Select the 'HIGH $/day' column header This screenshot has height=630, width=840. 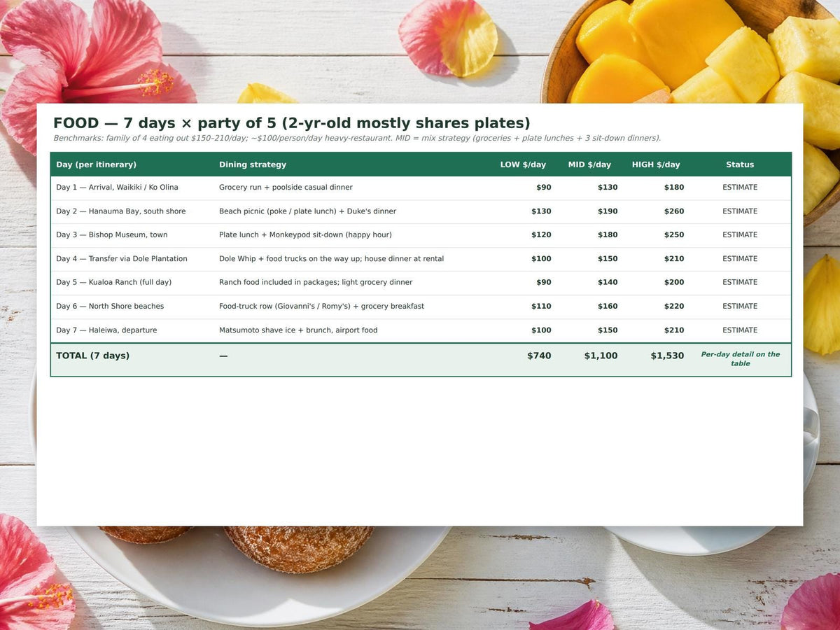[656, 164]
